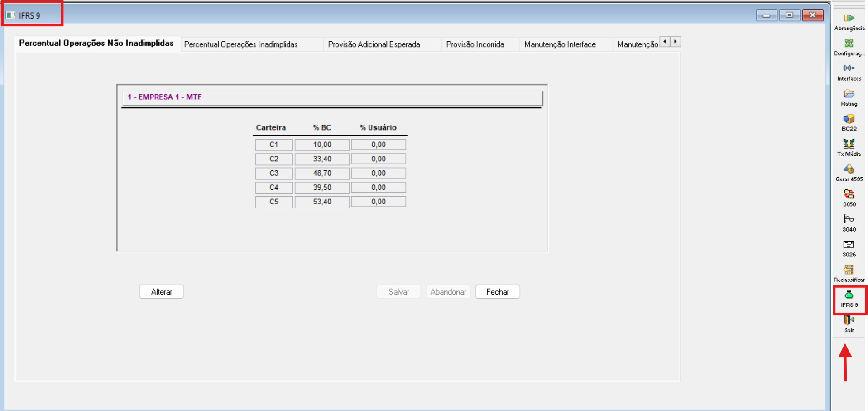The width and height of the screenshot is (868, 411).
Task: Open the 3026 report icon
Action: tap(849, 248)
